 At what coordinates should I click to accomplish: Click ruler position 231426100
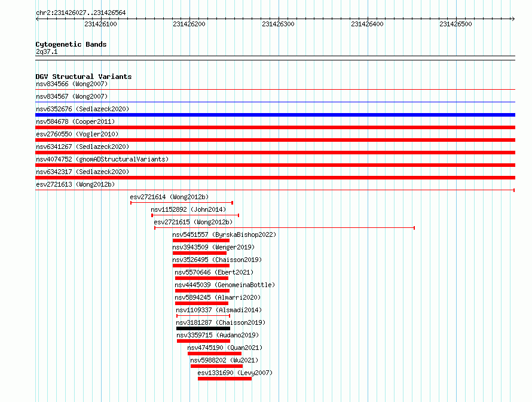tap(100, 24)
